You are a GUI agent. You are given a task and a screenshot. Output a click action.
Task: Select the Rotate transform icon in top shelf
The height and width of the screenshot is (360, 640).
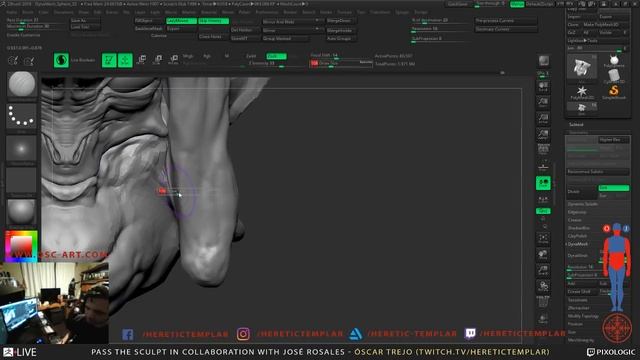pos(173,60)
